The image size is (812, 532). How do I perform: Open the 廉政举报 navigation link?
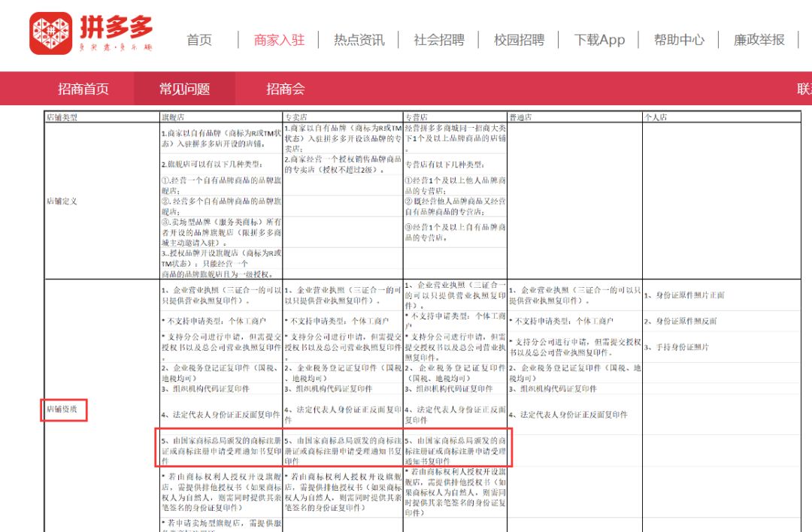point(759,40)
